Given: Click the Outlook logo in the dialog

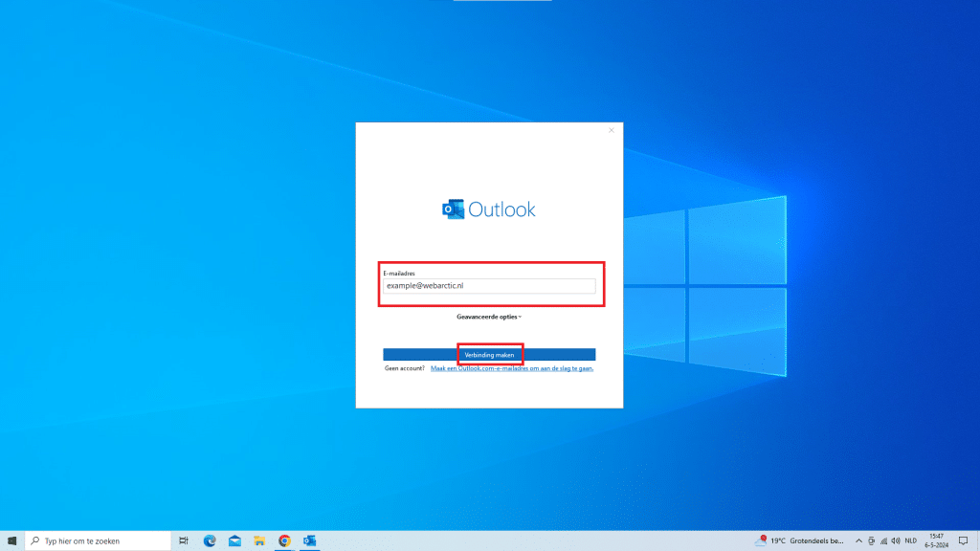Looking at the screenshot, I should pyautogui.click(x=488, y=209).
